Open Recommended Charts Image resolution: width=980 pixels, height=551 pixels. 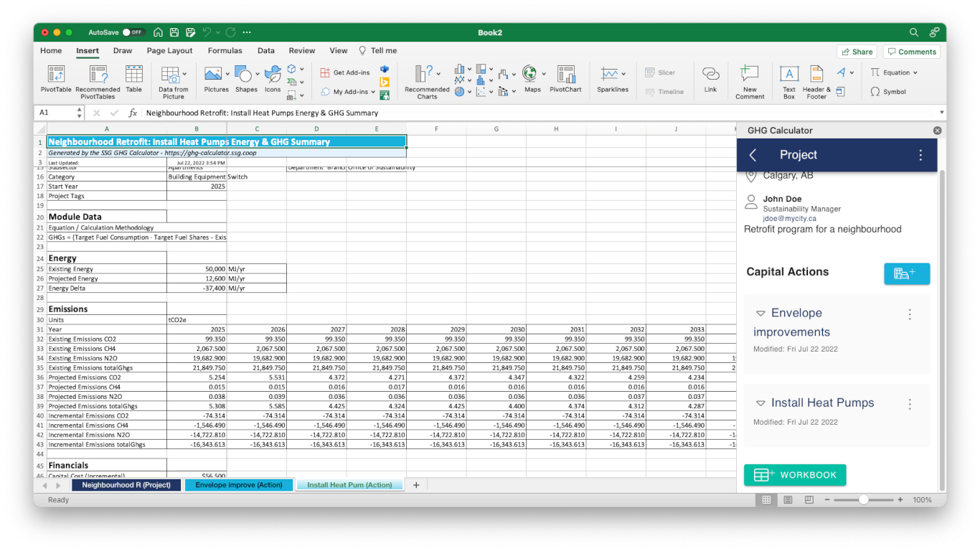point(427,80)
